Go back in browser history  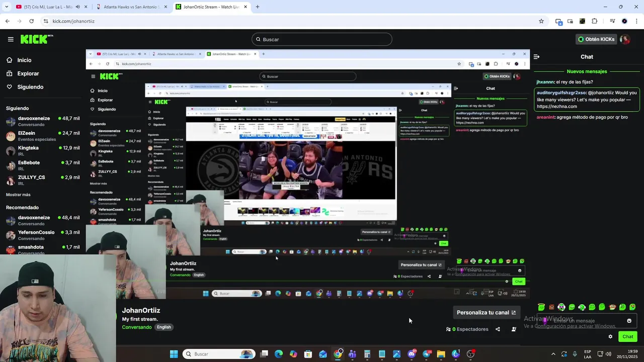click(7, 21)
